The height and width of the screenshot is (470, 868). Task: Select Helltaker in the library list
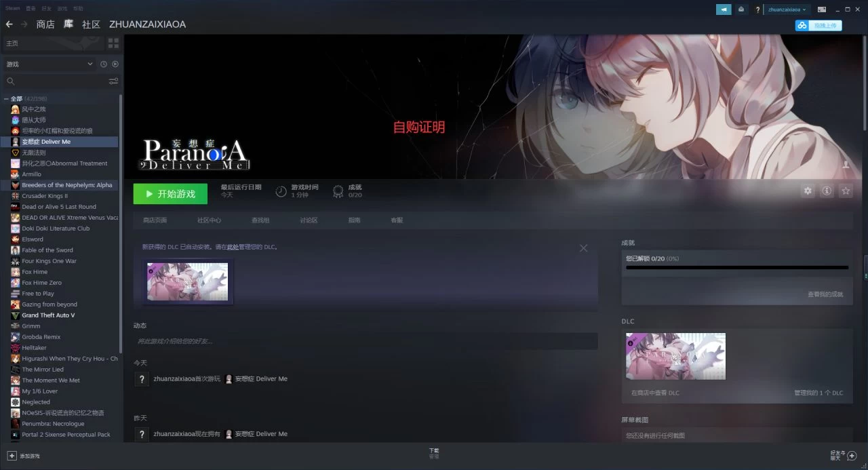click(x=34, y=348)
